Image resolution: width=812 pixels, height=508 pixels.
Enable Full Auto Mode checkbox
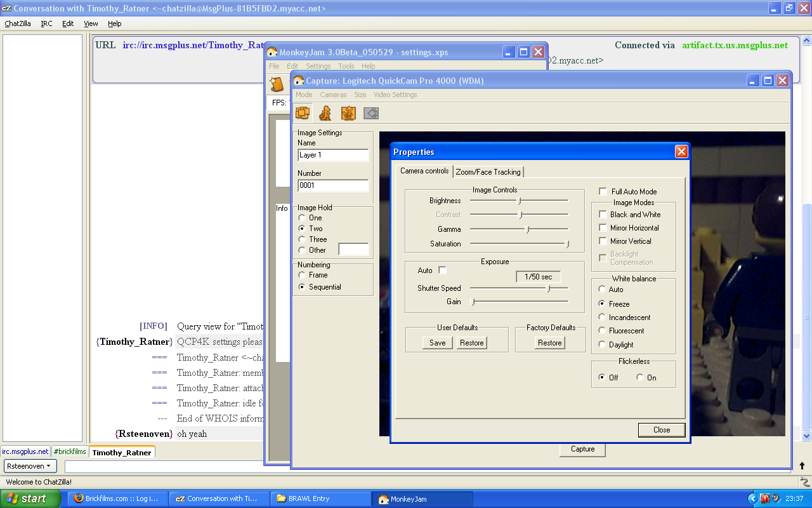coord(603,191)
